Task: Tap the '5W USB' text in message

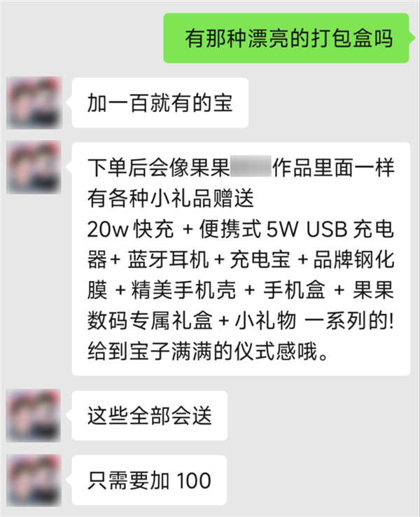Action: [x=307, y=229]
